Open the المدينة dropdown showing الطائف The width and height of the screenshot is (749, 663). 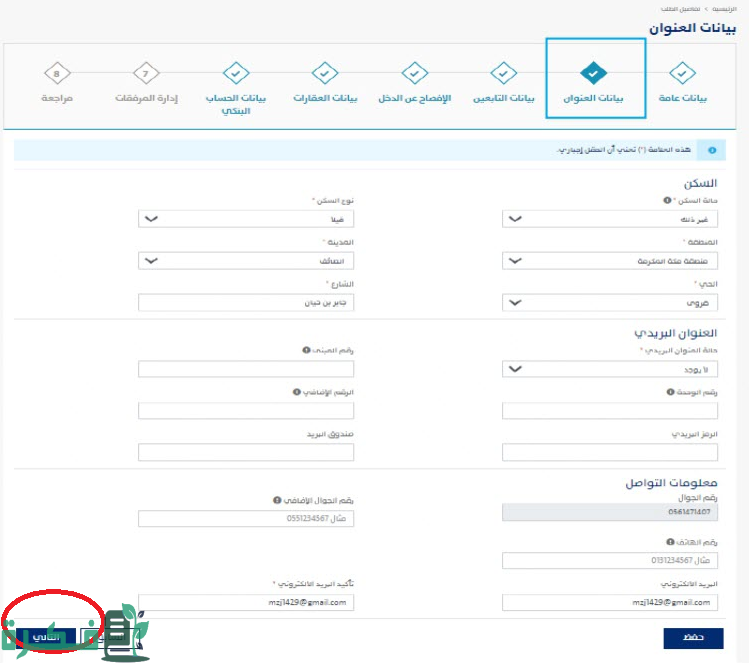[246, 261]
